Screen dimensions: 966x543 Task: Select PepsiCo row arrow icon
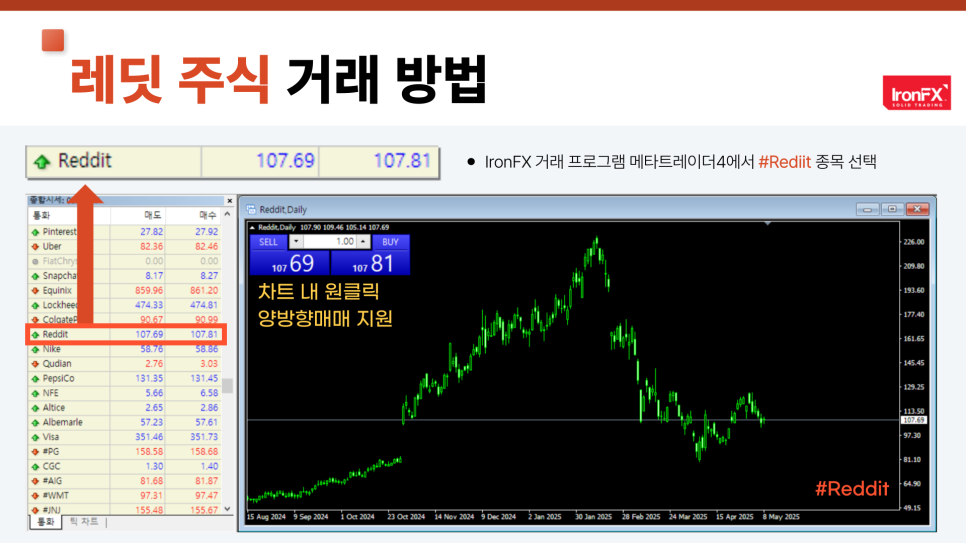click(35, 379)
